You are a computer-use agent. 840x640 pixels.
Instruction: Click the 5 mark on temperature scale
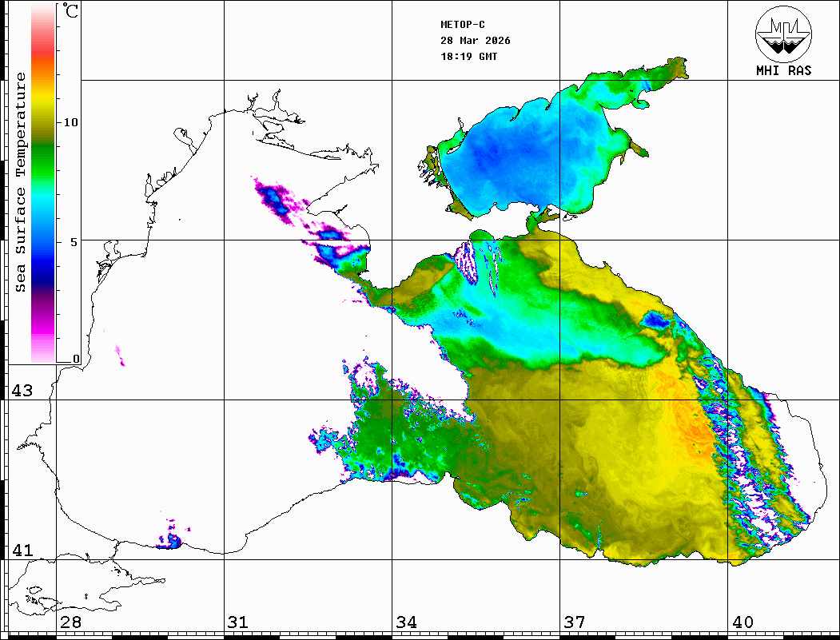pyautogui.click(x=75, y=241)
